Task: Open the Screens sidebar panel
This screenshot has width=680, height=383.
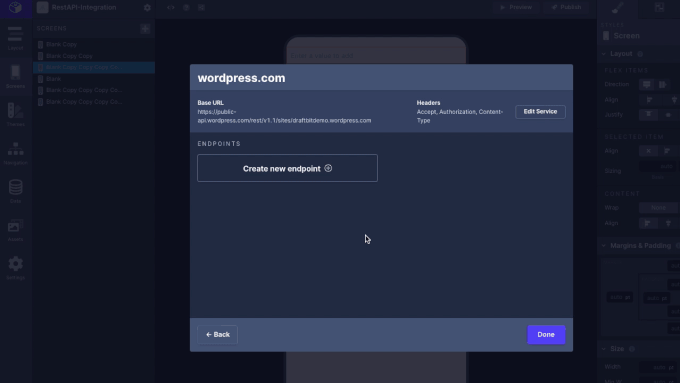Action: (x=15, y=76)
